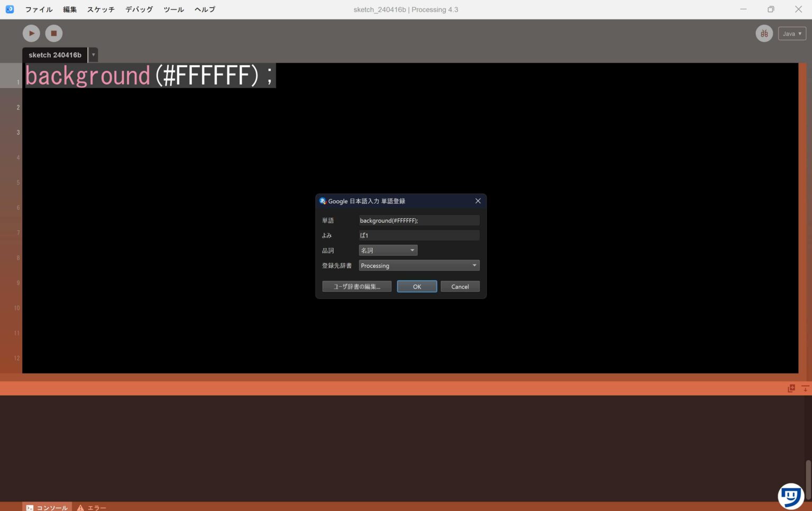This screenshot has width=812, height=511.
Task: Open the スケッチ menu
Action: pyautogui.click(x=100, y=10)
